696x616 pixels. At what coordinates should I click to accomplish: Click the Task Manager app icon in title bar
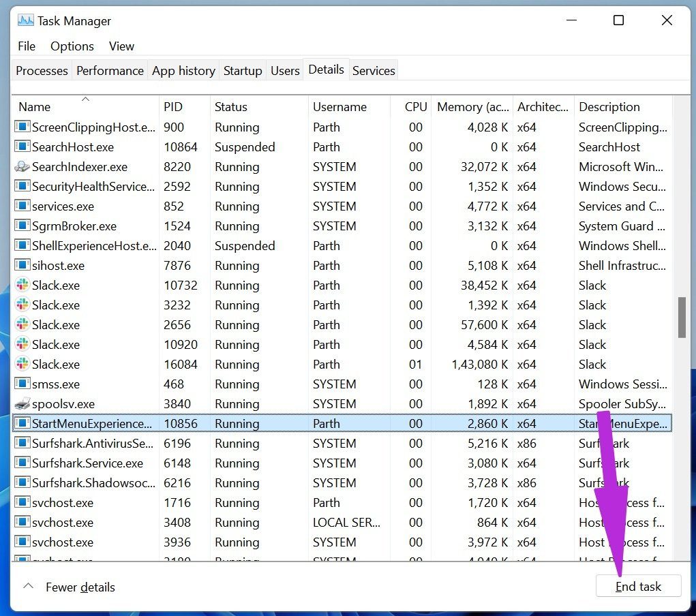coord(26,20)
